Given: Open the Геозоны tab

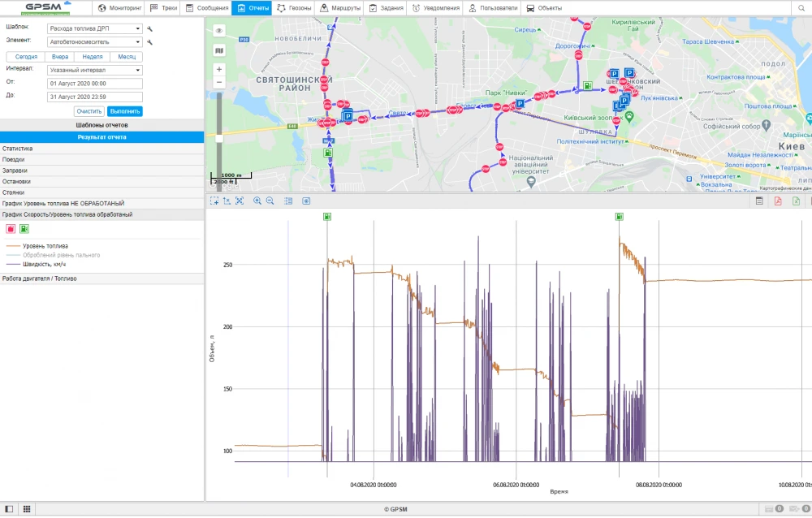Looking at the screenshot, I should click(293, 8).
